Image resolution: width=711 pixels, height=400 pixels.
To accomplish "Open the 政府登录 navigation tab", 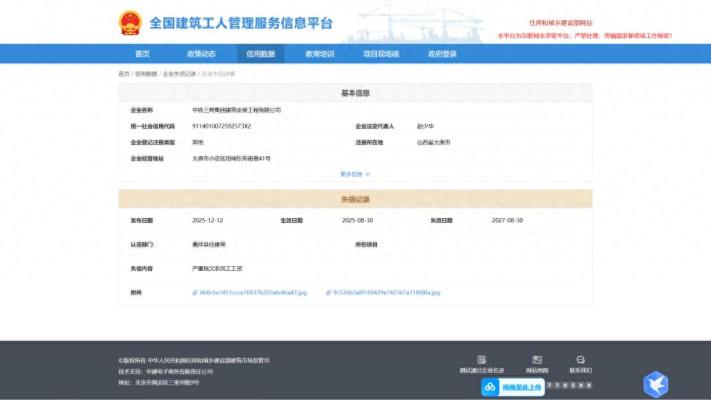I will [442, 54].
